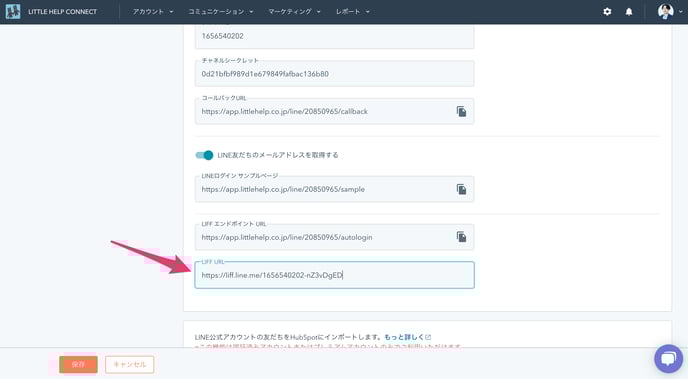The image size is (688, 379).
Task: Click LITTLE HELP CONNECT brand text
Action: pyautogui.click(x=62, y=12)
